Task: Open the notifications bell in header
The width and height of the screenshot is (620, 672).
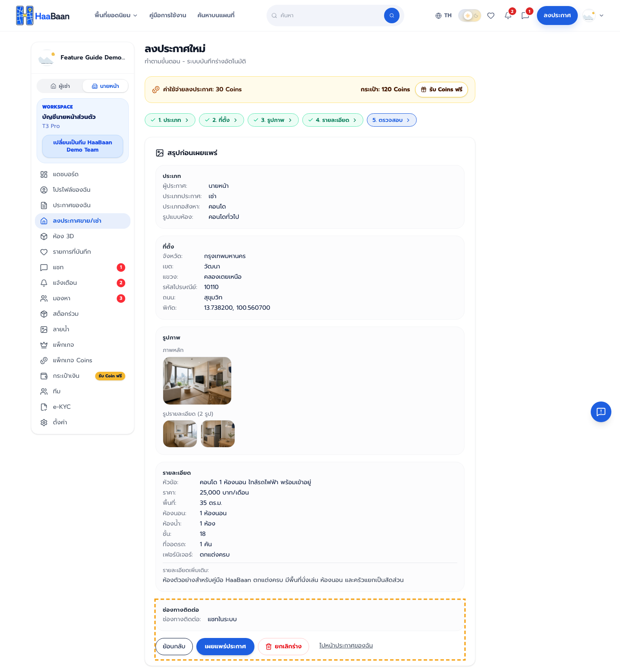Action: 508,16
